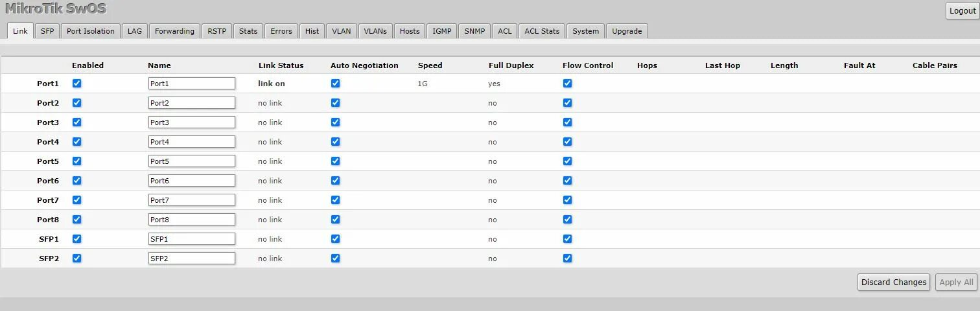This screenshot has width=980, height=311.
Task: Open the RSTP tab
Action: (216, 31)
